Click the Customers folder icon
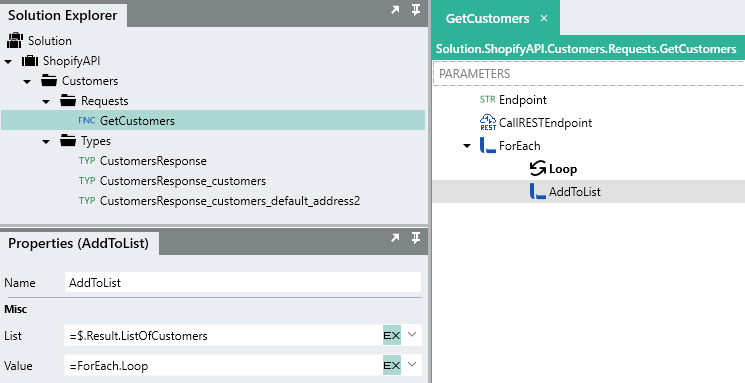The width and height of the screenshot is (745, 383). [49, 81]
